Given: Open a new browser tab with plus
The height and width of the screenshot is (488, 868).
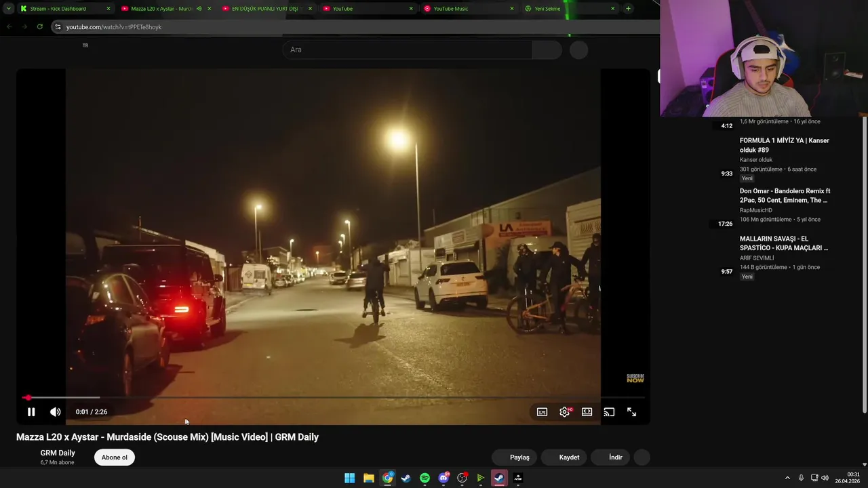Looking at the screenshot, I should coord(629,9).
